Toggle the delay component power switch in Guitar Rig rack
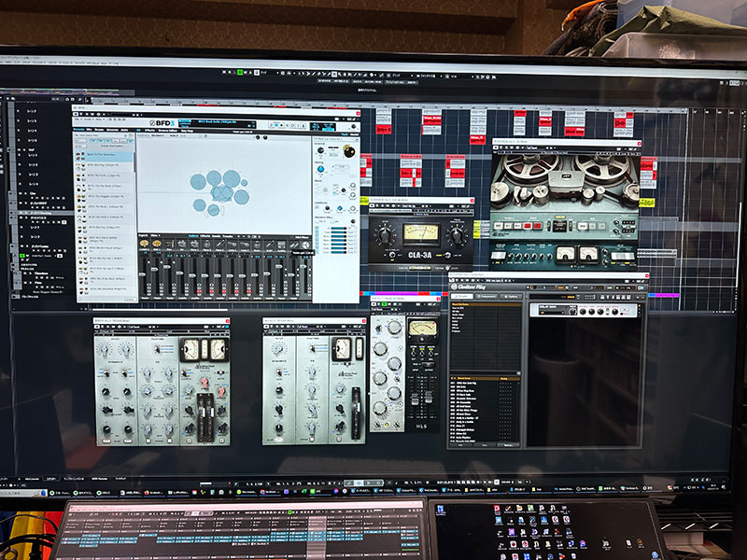Screen dimensions: 747x560 640,306
